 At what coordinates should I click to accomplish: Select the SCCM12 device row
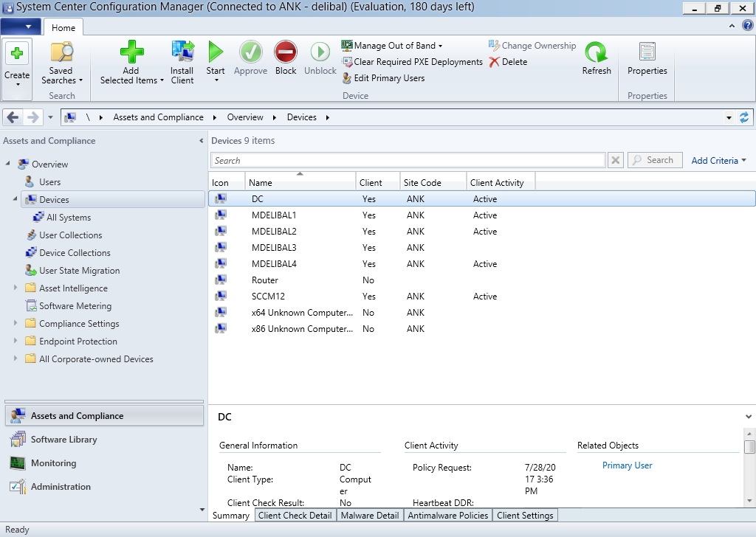coord(268,297)
